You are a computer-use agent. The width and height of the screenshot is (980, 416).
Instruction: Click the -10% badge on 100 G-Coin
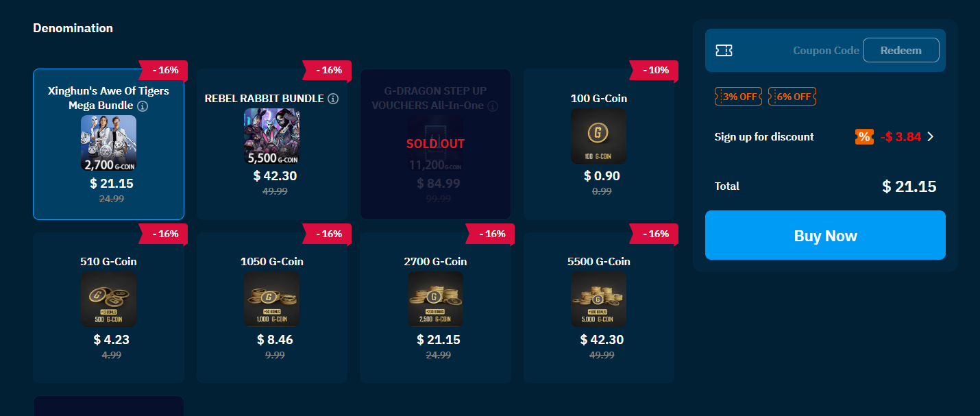(x=653, y=70)
